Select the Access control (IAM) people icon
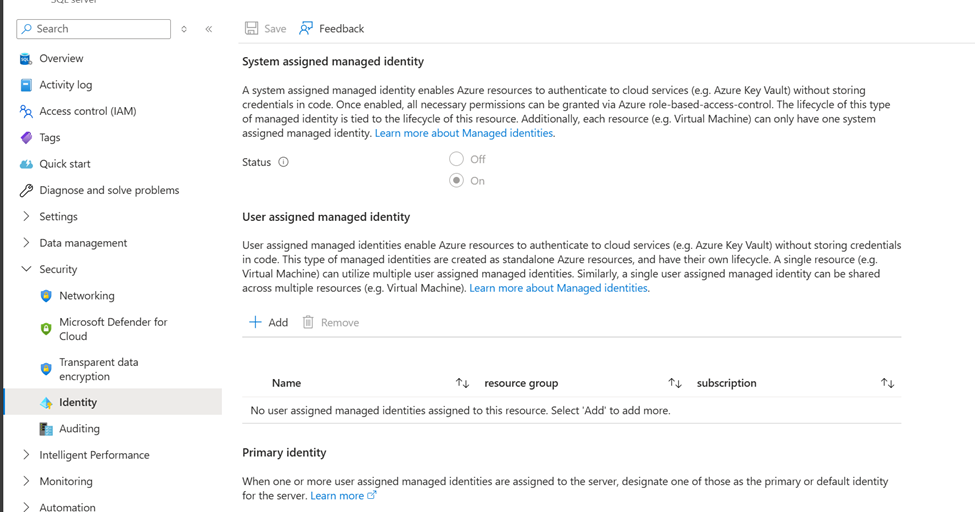Screen dimensions: 975x512 click(25, 111)
